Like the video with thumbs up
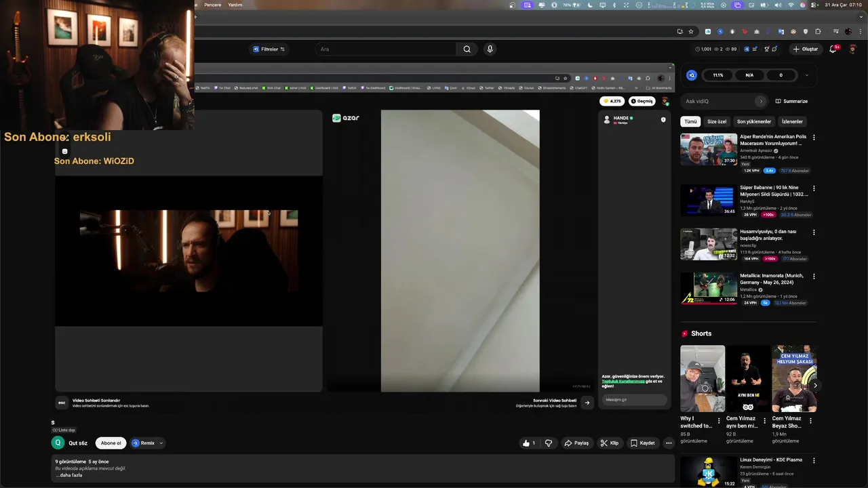The height and width of the screenshot is (488, 868). (529, 443)
